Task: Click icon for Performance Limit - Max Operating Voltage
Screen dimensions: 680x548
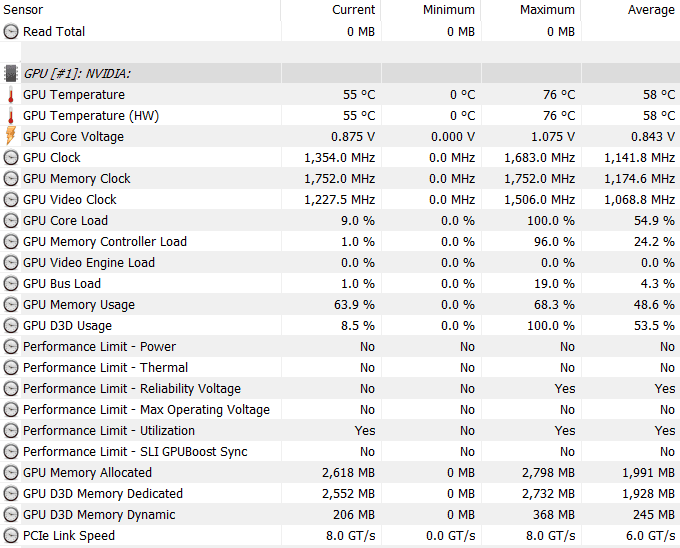Action: click(x=11, y=410)
